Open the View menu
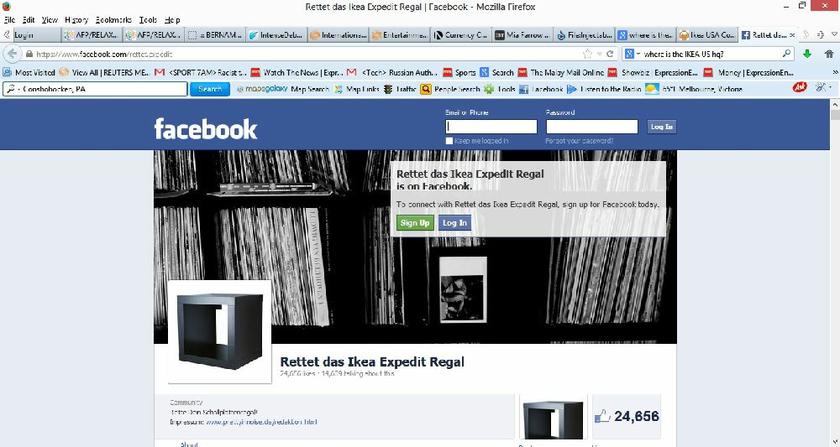Screen dimensions: 840x447 click(x=49, y=20)
